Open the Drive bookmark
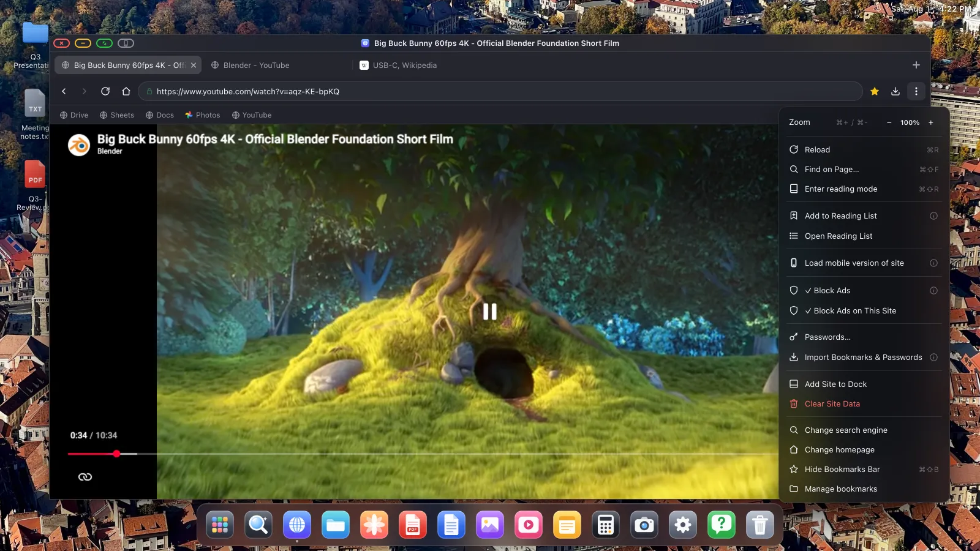This screenshot has width=980, height=551. [74, 115]
